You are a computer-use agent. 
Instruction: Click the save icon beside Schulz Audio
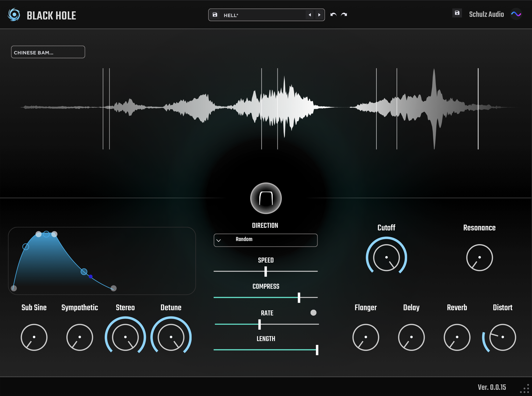click(x=457, y=13)
